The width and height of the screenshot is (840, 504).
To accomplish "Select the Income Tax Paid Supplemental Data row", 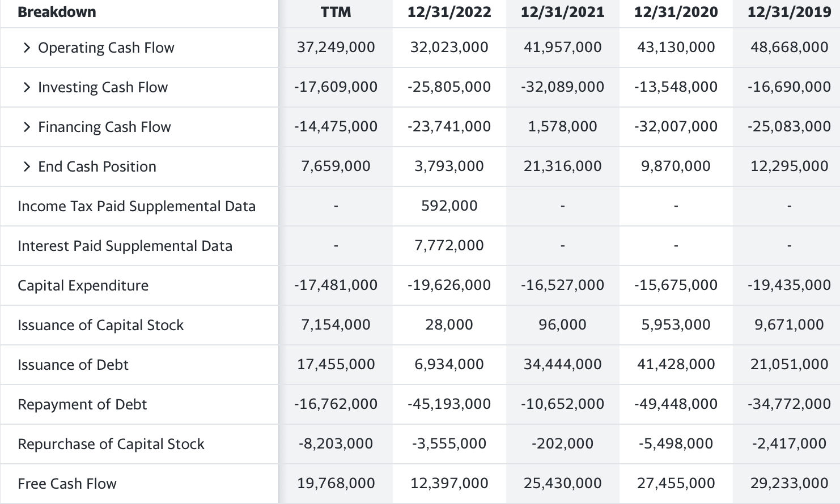I will (x=137, y=206).
